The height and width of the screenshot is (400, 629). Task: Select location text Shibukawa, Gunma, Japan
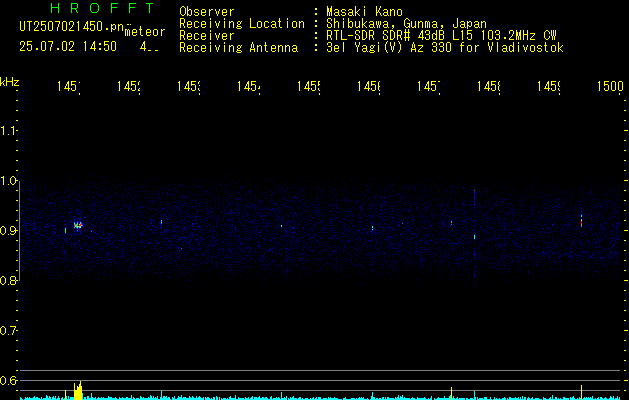(406, 24)
